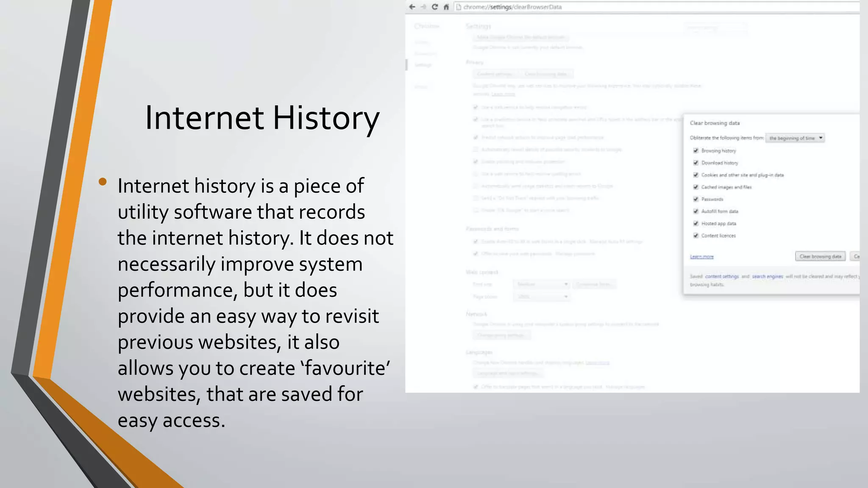868x488 pixels.
Task: Click the Language and input settings button
Action: point(507,373)
